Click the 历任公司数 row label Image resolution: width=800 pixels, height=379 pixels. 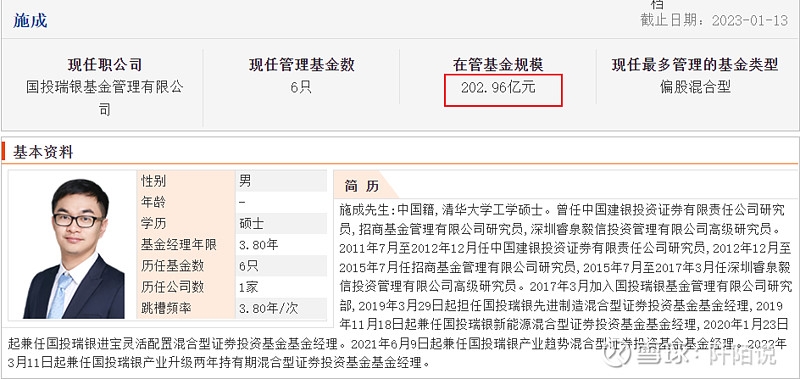click(172, 288)
